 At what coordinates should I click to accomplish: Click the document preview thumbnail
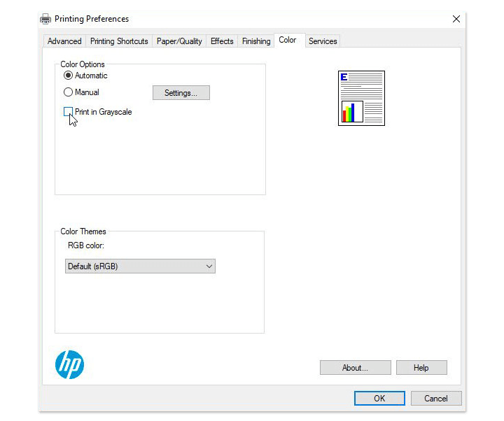coord(361,98)
